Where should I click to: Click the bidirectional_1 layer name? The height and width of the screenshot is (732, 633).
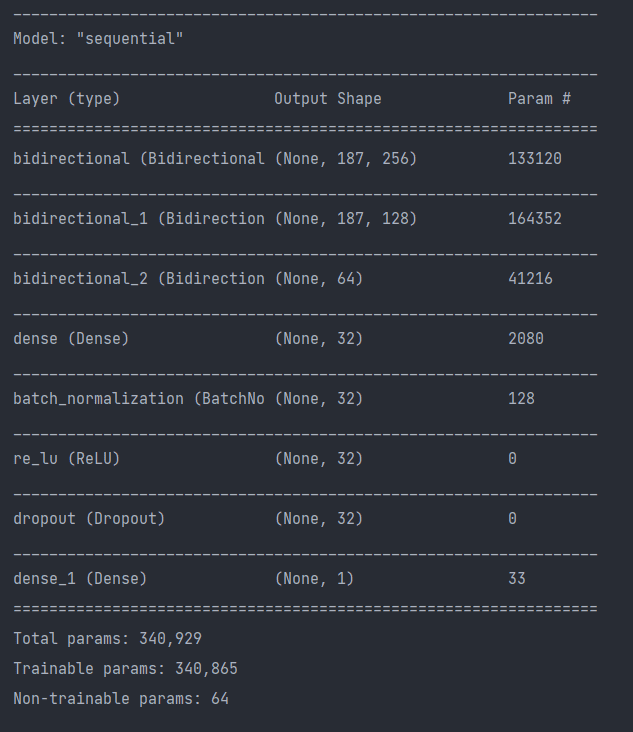coord(139,219)
